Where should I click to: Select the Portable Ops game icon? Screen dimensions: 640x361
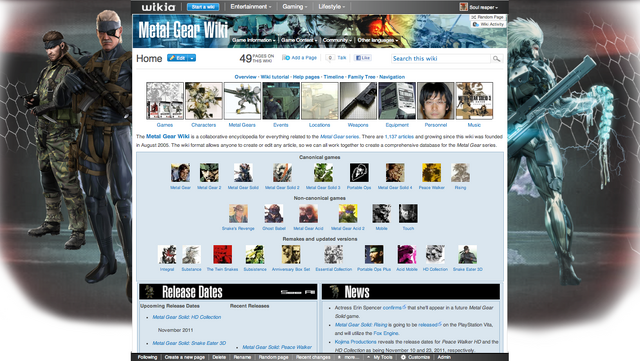click(x=359, y=173)
